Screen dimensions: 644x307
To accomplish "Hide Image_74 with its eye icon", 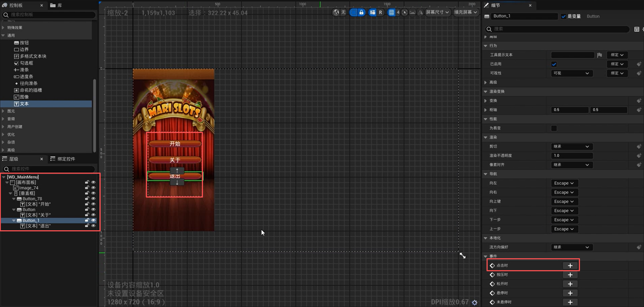I will click(93, 188).
